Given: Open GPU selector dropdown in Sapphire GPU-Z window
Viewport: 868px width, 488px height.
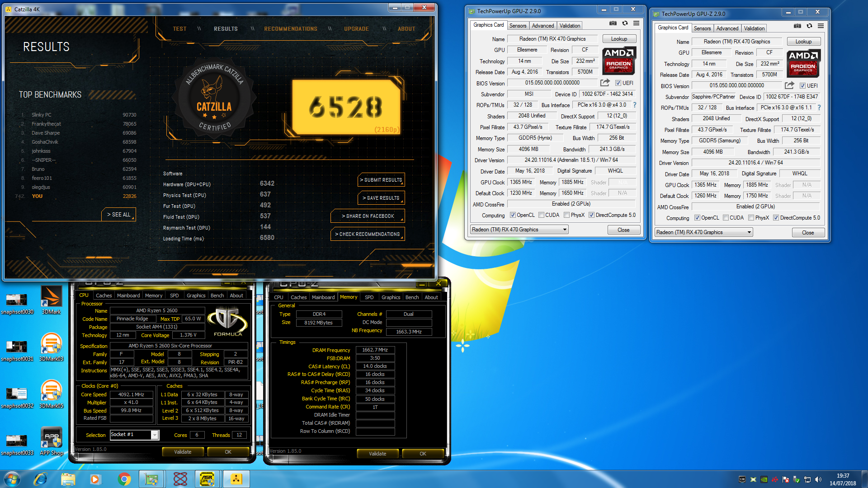Looking at the screenshot, I should pos(703,232).
